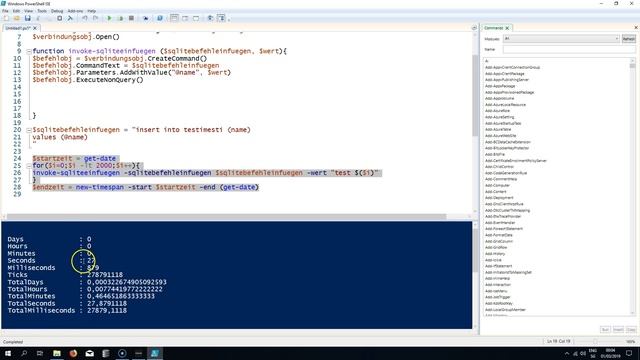Screen dimensions: 640x360
Task: Open the Debug menu
Action: point(57,11)
